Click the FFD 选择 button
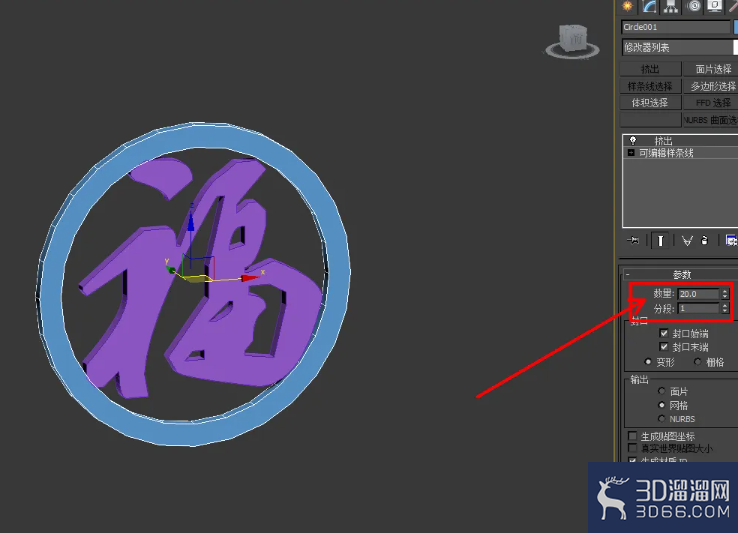Image resolution: width=738 pixels, height=533 pixels. tap(711, 103)
